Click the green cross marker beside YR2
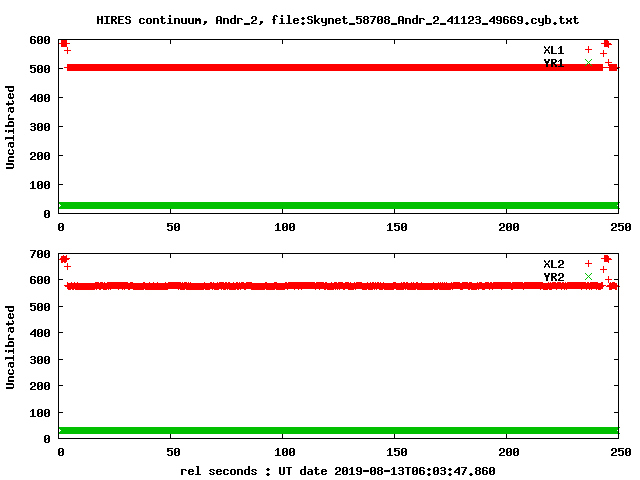This screenshot has width=640, height=480. (x=588, y=277)
